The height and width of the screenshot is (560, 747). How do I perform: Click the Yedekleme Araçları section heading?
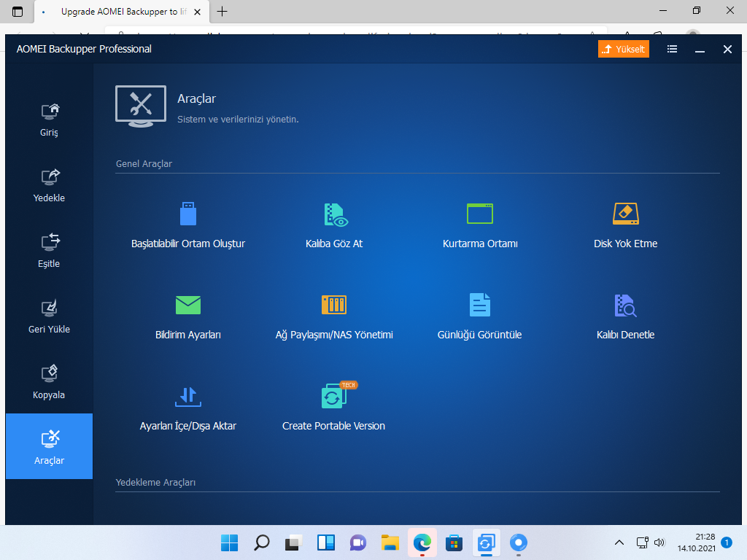(x=155, y=483)
